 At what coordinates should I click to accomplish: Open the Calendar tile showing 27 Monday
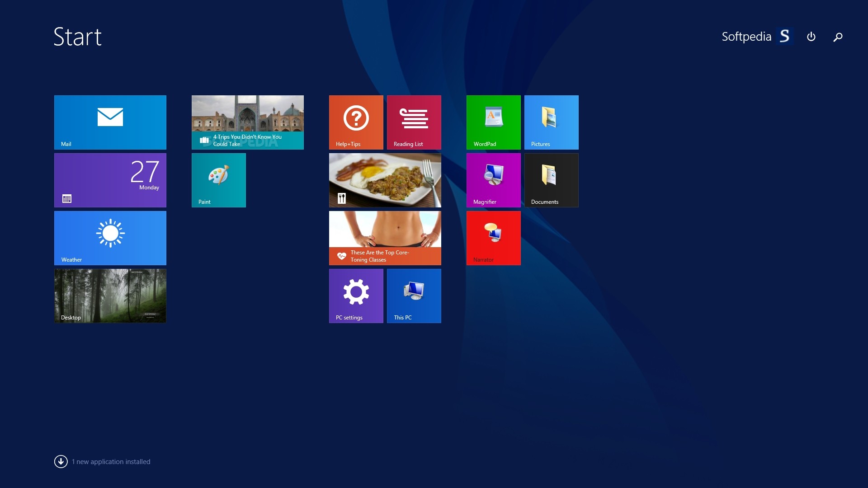(x=110, y=180)
